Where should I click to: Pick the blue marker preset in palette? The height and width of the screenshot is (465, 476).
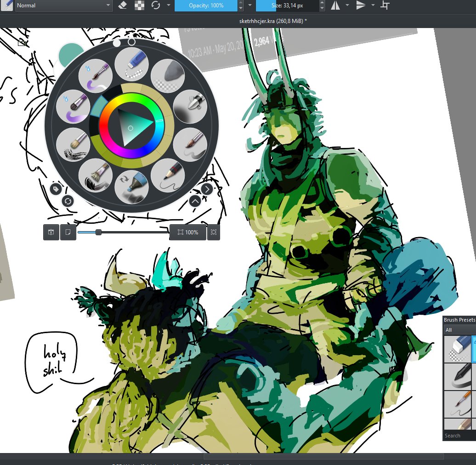pyautogui.click(x=131, y=187)
